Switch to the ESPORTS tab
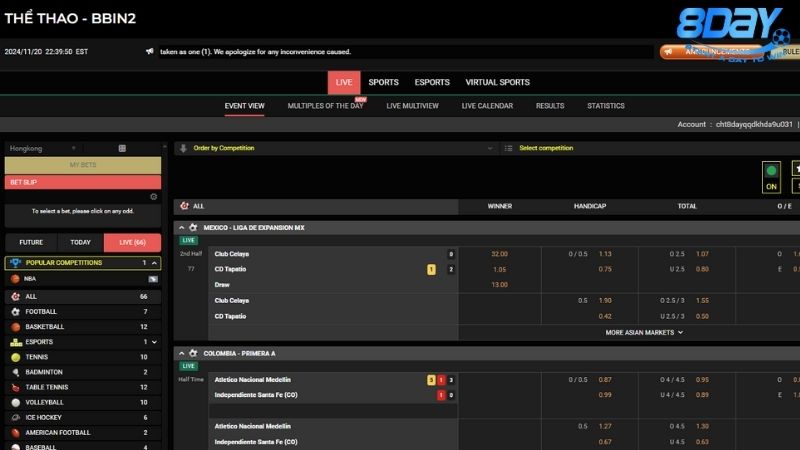Screen dimensions: 800x450 click(x=432, y=83)
